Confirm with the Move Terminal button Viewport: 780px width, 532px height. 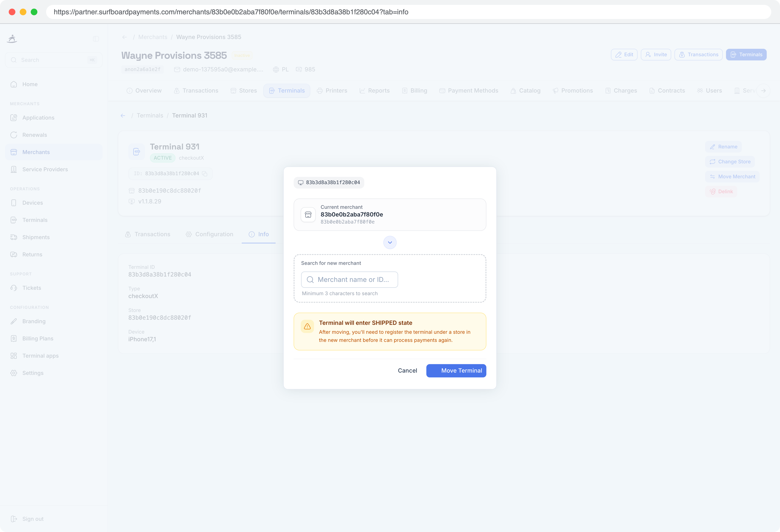point(456,370)
